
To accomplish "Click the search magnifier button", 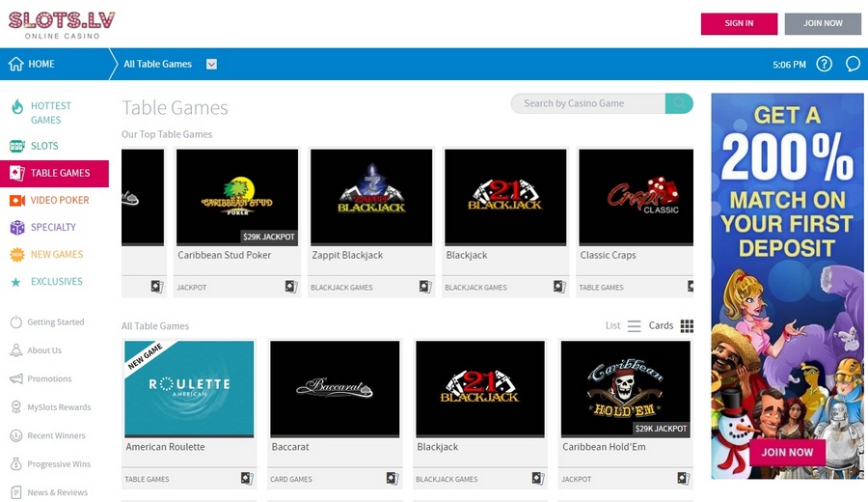I will coord(679,103).
